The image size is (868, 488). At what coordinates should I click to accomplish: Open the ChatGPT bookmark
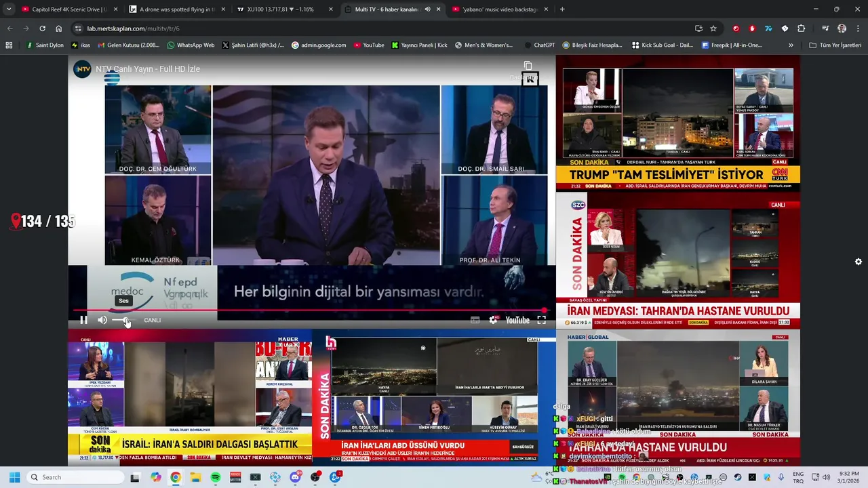(540, 45)
